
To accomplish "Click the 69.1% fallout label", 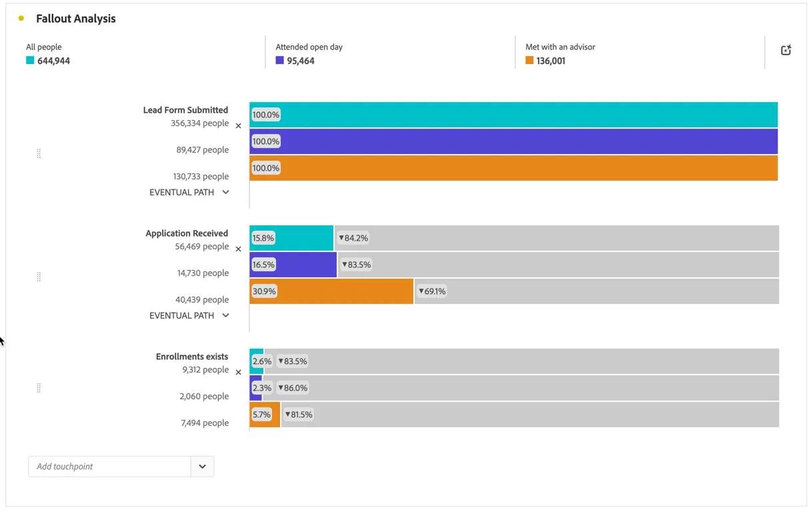I will coord(432,291).
